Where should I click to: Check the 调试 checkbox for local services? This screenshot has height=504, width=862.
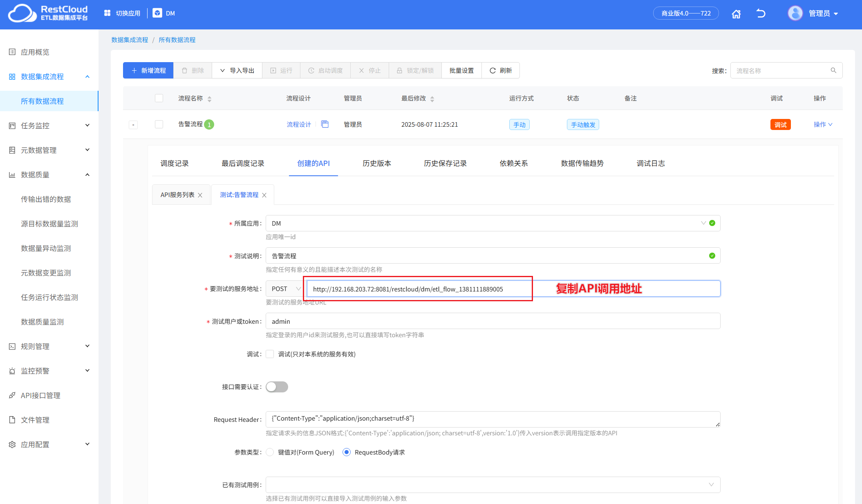(270, 354)
